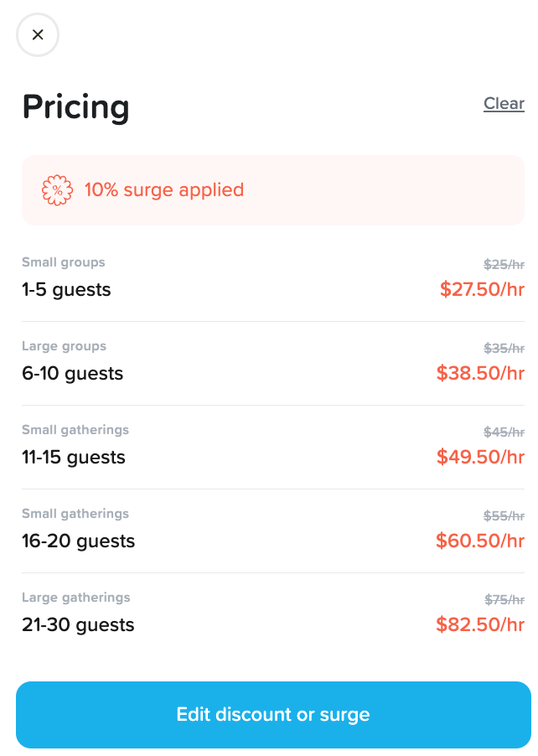Viewport: 538px width, 756px height.
Task: Click the Clear link
Action: tap(504, 104)
